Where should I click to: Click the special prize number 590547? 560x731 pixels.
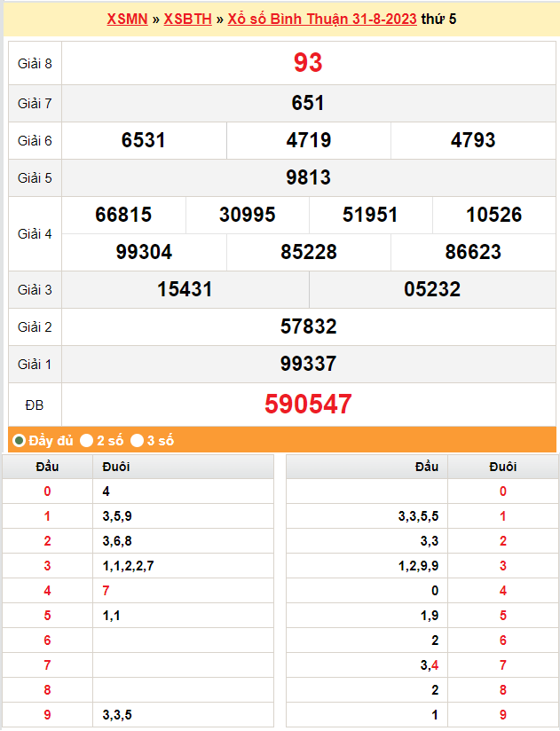(x=308, y=405)
